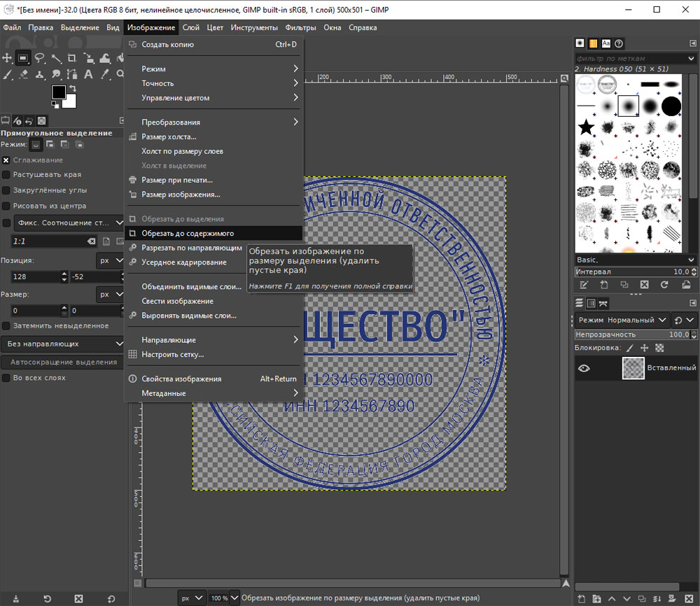The image size is (700, 606).
Task: Swap foreground and background colors
Action: pos(73,88)
